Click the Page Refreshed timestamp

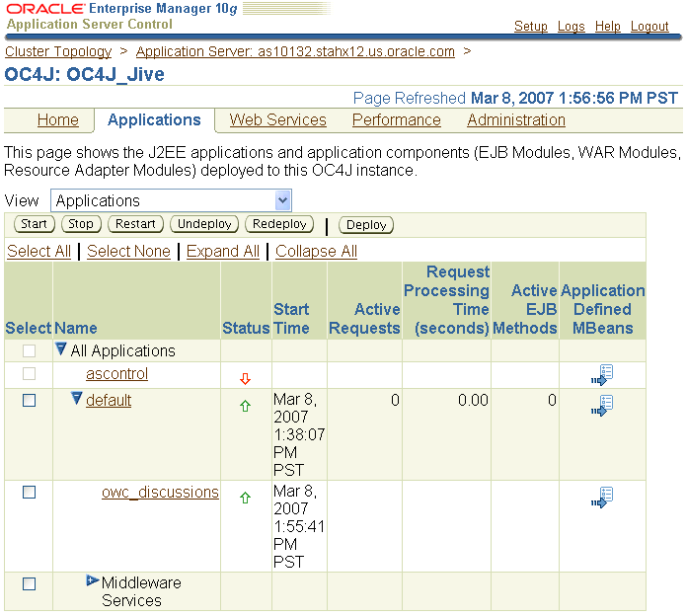click(515, 98)
